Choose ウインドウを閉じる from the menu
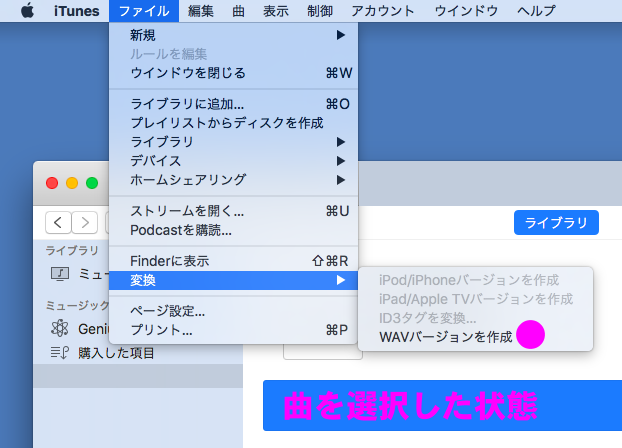 (x=234, y=73)
